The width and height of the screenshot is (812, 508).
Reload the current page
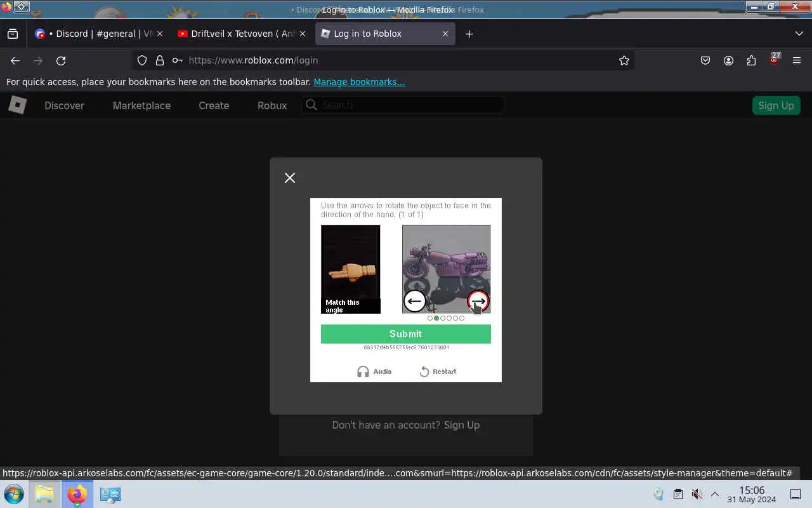(61, 60)
